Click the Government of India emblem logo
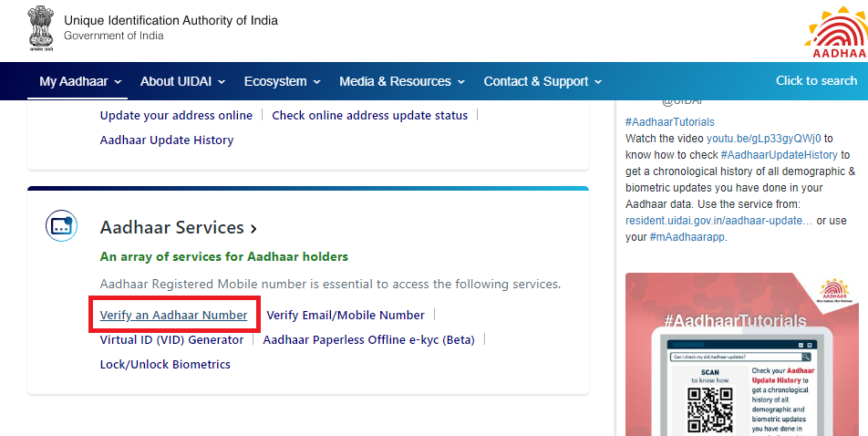 pos(41,28)
